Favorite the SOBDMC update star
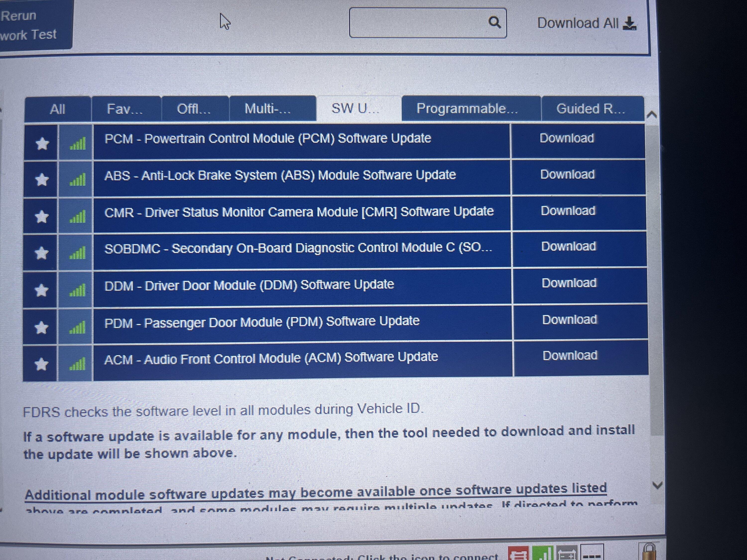 42,253
